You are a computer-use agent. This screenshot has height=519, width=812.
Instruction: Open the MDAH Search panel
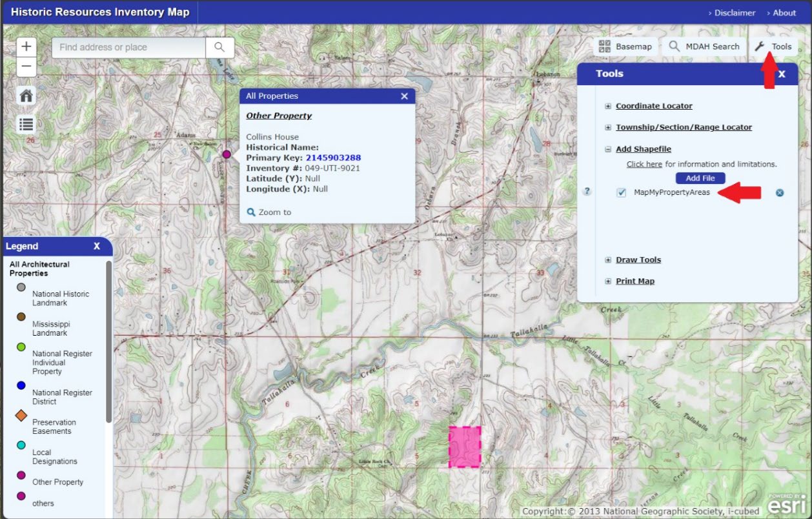pyautogui.click(x=704, y=46)
